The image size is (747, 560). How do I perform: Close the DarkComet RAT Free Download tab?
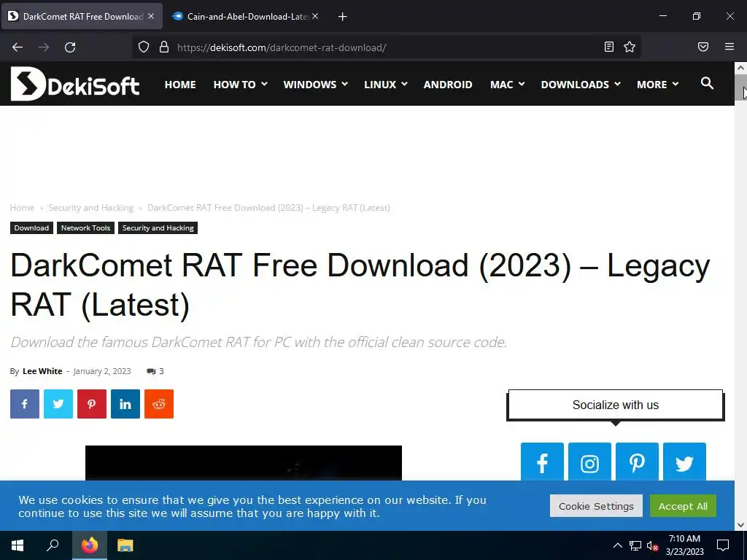pos(151,16)
